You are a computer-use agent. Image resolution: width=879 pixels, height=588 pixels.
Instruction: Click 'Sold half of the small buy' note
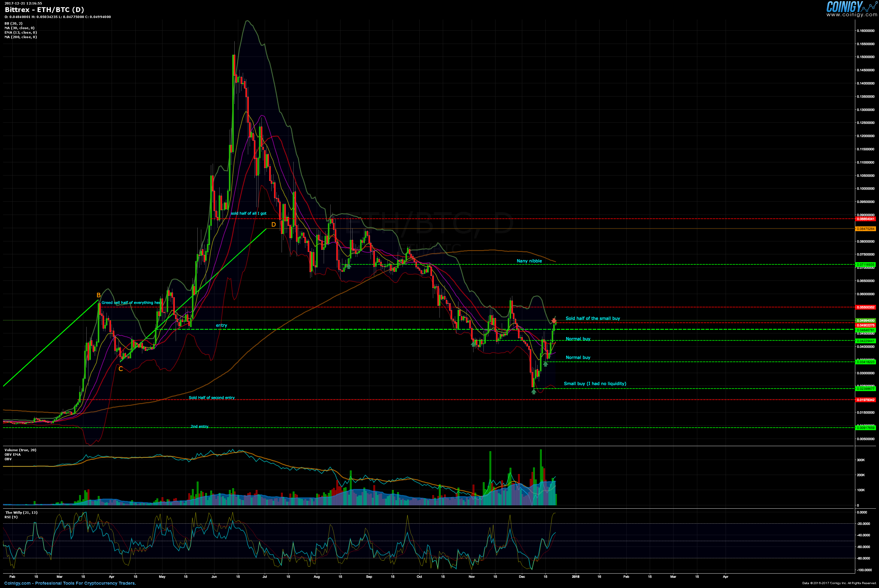(593, 318)
